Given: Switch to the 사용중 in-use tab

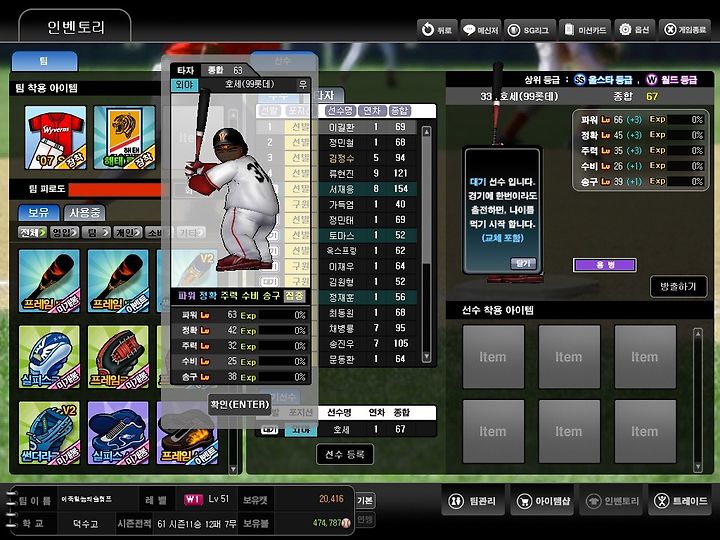Looking at the screenshot, I should 84,213.
